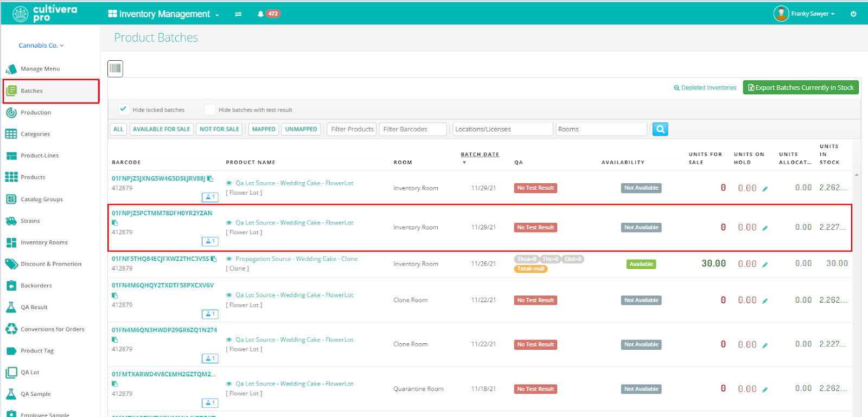Click the Production sidebar icon
Screen dimensions: 868x417
pos(11,112)
